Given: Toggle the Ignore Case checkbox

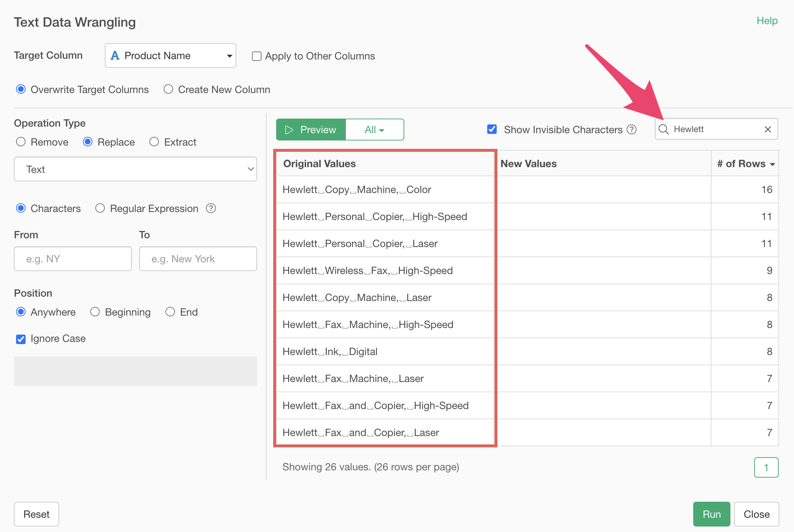Looking at the screenshot, I should pyautogui.click(x=21, y=339).
